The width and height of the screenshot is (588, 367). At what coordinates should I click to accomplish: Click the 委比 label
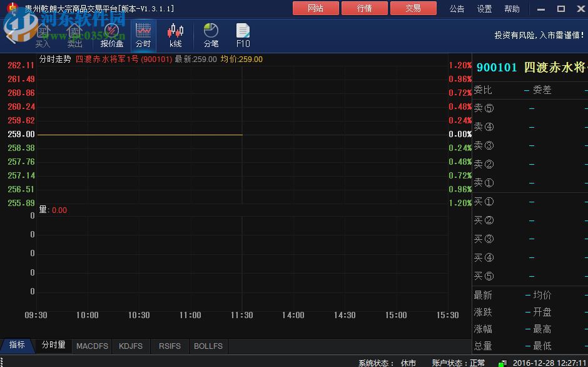click(483, 90)
